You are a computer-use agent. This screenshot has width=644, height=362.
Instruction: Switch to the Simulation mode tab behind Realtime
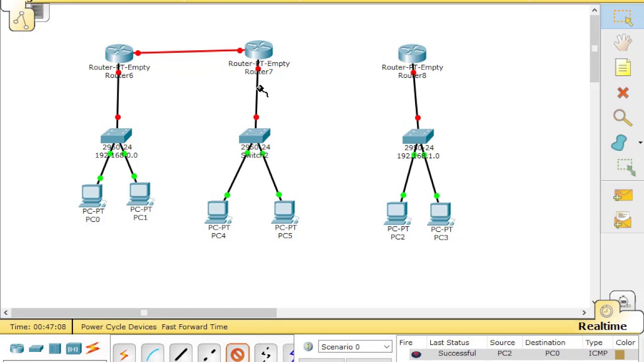point(623,301)
